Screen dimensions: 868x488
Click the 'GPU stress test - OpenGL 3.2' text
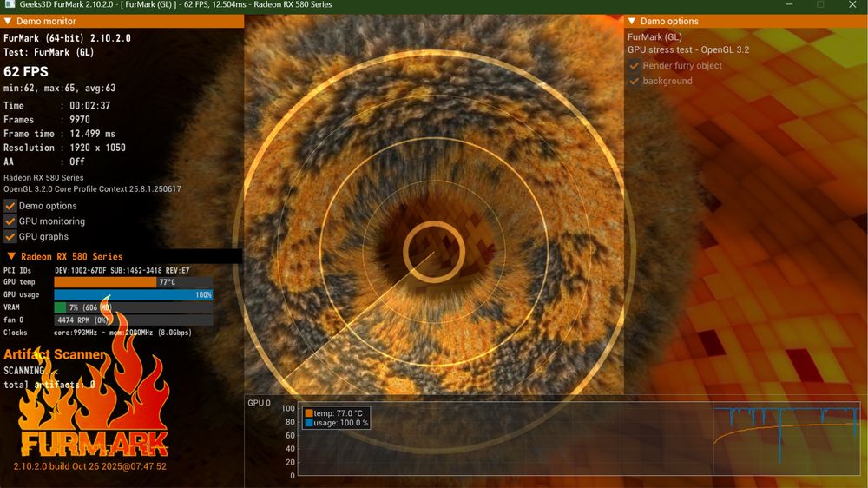pos(688,49)
